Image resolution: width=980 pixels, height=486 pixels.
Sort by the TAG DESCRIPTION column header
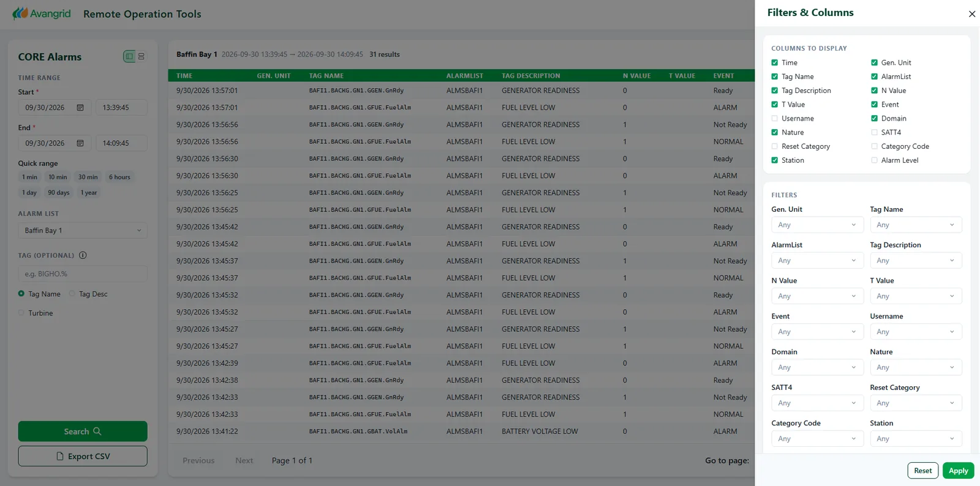530,76
